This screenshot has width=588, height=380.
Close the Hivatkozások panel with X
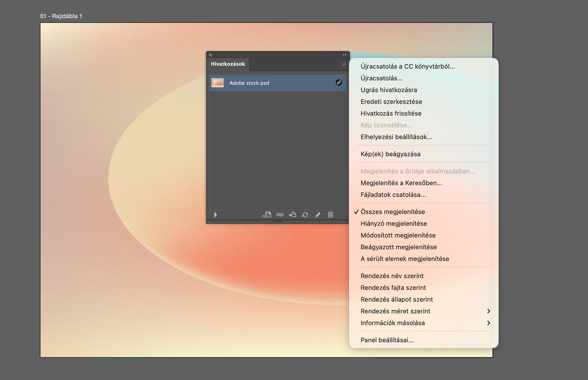click(x=210, y=55)
